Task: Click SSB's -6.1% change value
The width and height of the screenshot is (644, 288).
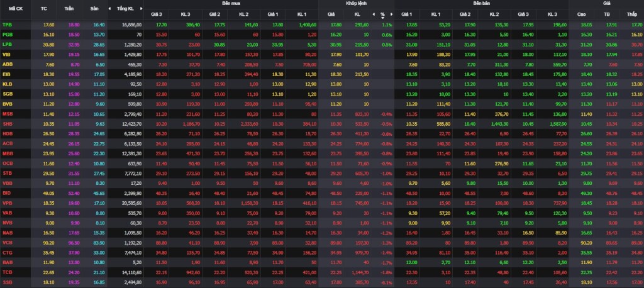Action: coord(387,282)
